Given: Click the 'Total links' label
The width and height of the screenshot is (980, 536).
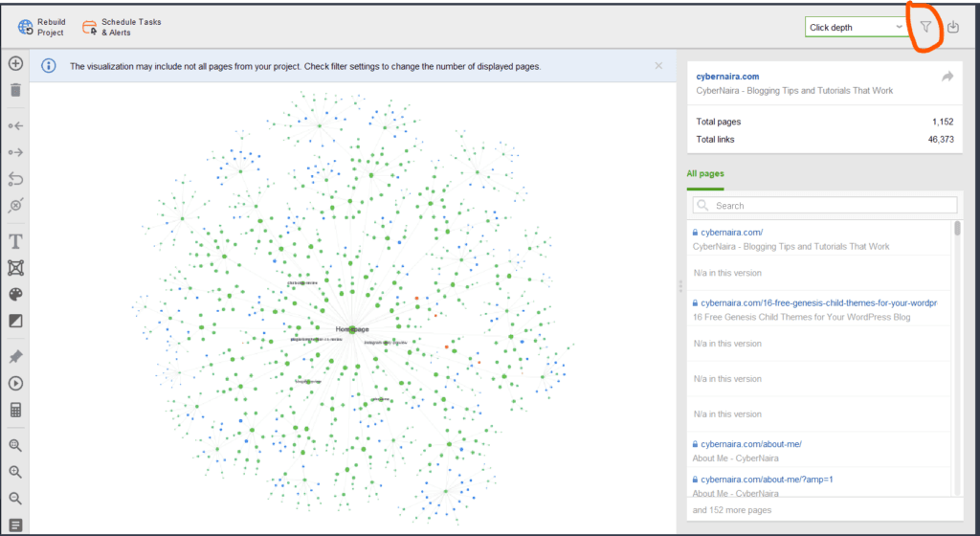Looking at the screenshot, I should [x=716, y=140].
